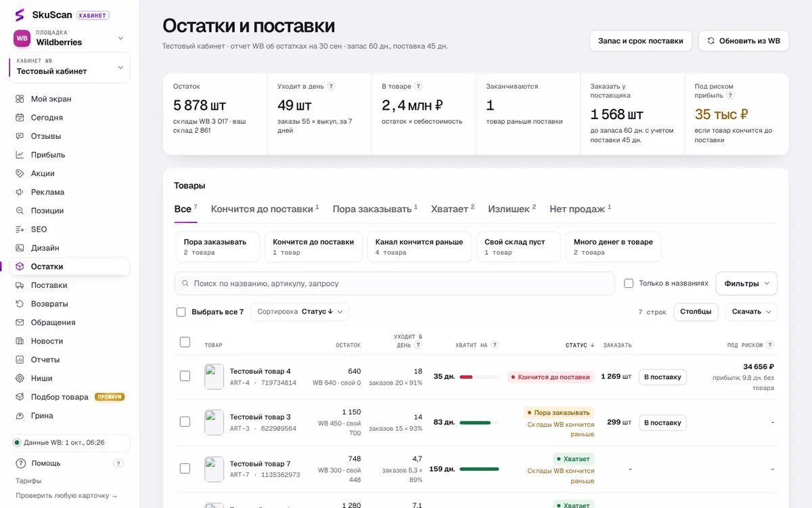This screenshot has width=812, height=508.
Task: Click В поставку for Тестовый товар 4
Action: [662, 377]
